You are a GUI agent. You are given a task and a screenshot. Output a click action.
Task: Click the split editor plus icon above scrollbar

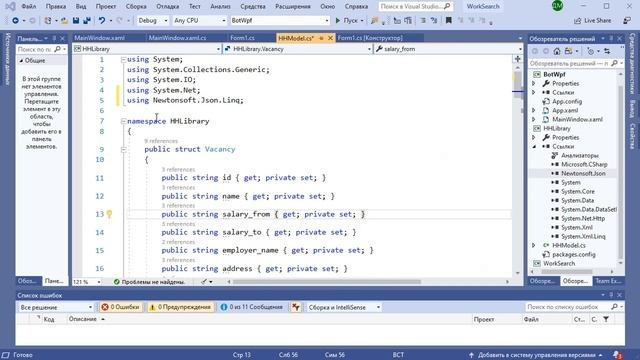tap(518, 59)
